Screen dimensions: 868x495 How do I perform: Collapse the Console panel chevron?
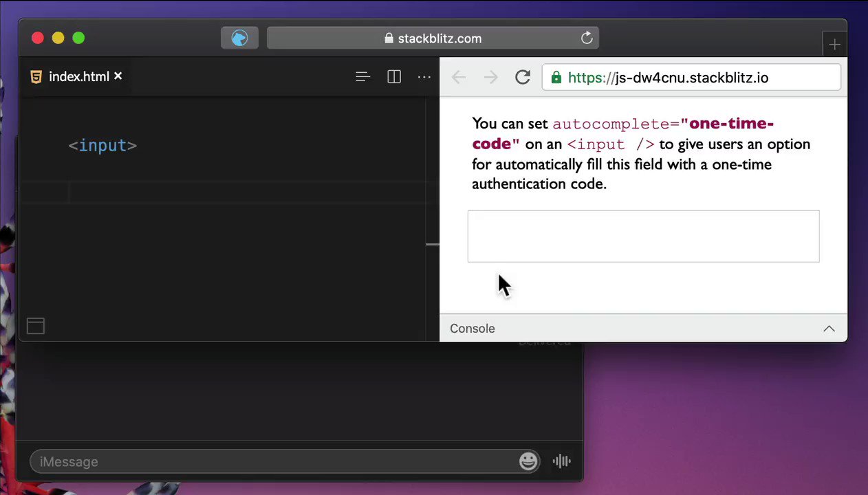pos(829,328)
